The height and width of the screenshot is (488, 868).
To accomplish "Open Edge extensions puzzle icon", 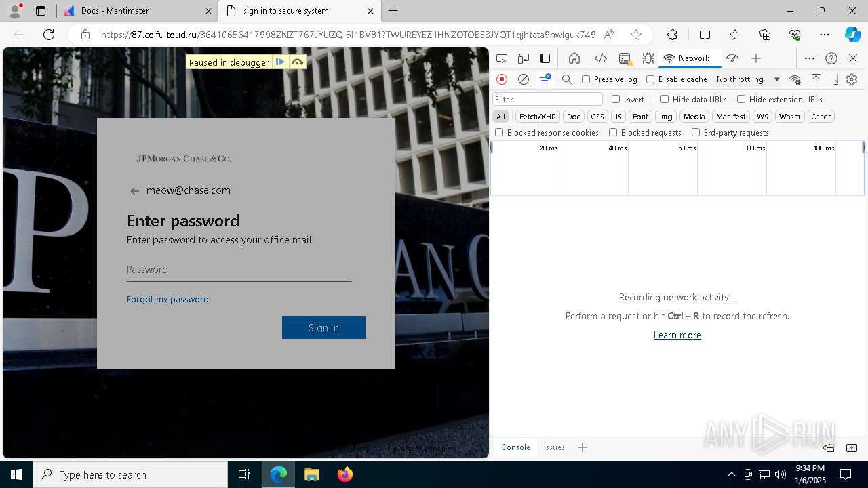I will [x=672, y=35].
